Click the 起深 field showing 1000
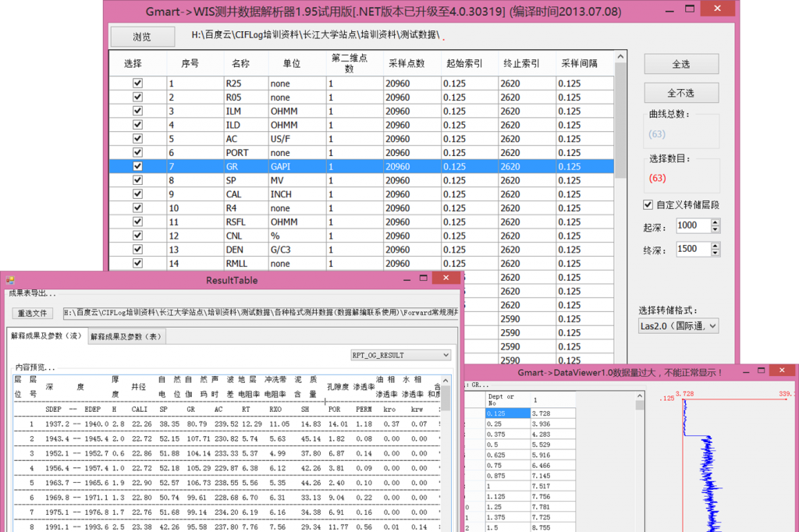The image size is (799, 532). click(694, 225)
